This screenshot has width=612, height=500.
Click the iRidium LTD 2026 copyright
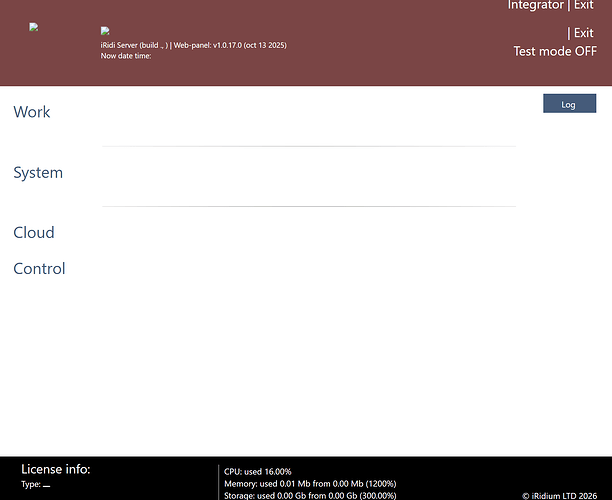pyautogui.click(x=560, y=495)
